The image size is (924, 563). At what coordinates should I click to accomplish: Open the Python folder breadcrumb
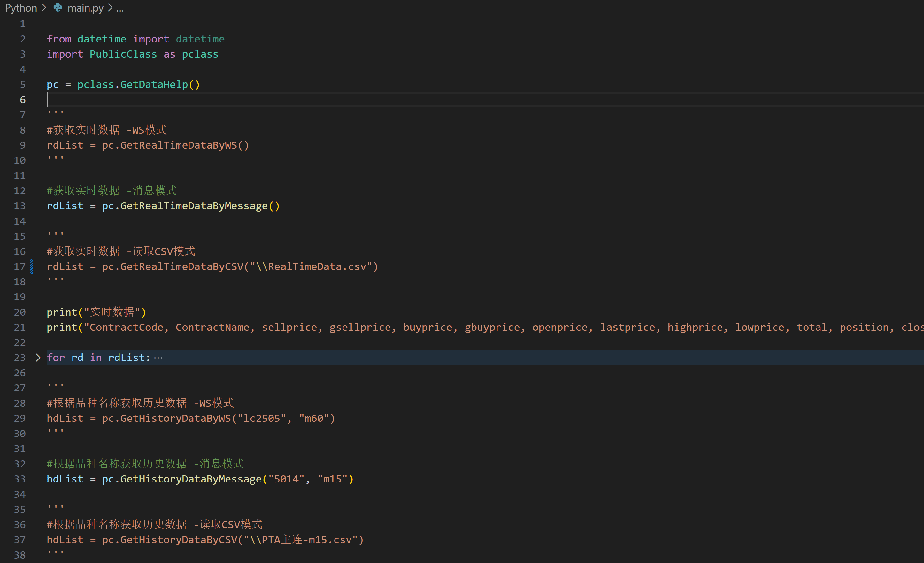[21, 7]
